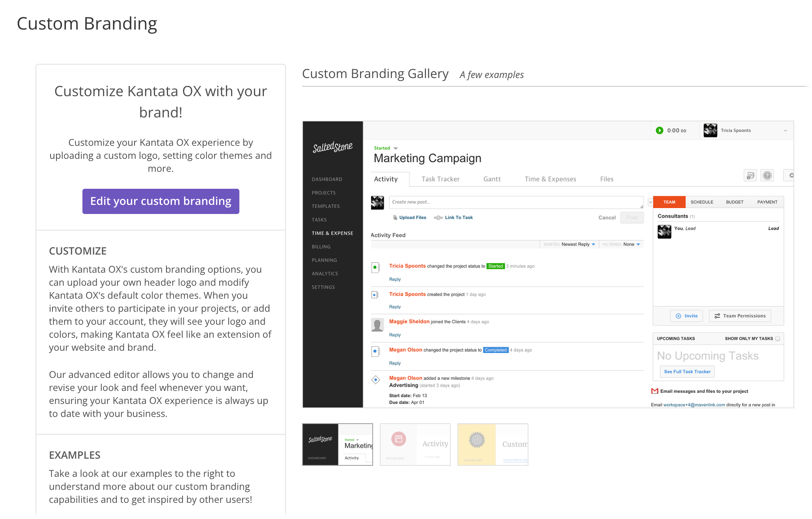Open the project settings gear icon
This screenshot has height=519, width=812.
pos(791,175)
